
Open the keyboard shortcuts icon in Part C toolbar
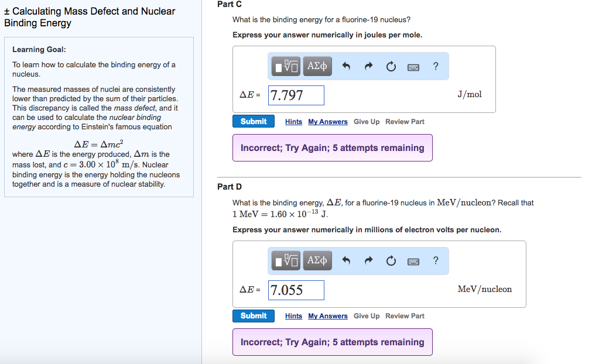(413, 67)
